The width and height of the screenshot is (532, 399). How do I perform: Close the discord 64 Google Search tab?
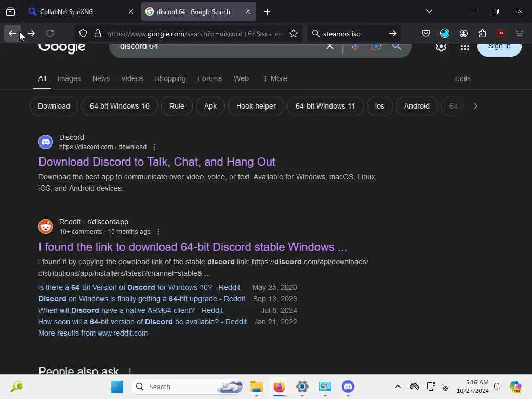pos(248,11)
